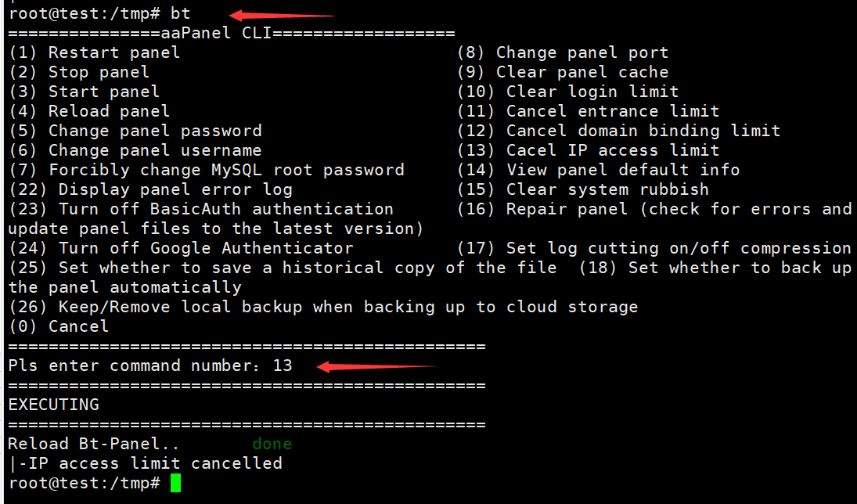
Task: Pick the "(5) Change panel password" line
Action: coord(135,131)
